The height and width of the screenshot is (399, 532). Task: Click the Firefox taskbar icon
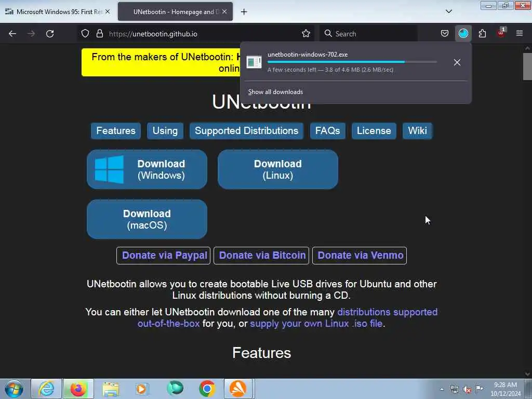pyautogui.click(x=78, y=389)
